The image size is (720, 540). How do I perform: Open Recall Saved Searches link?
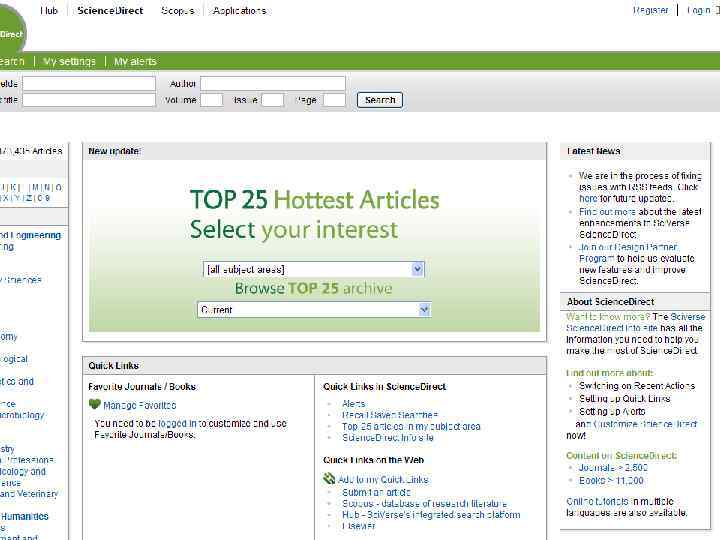click(x=390, y=415)
